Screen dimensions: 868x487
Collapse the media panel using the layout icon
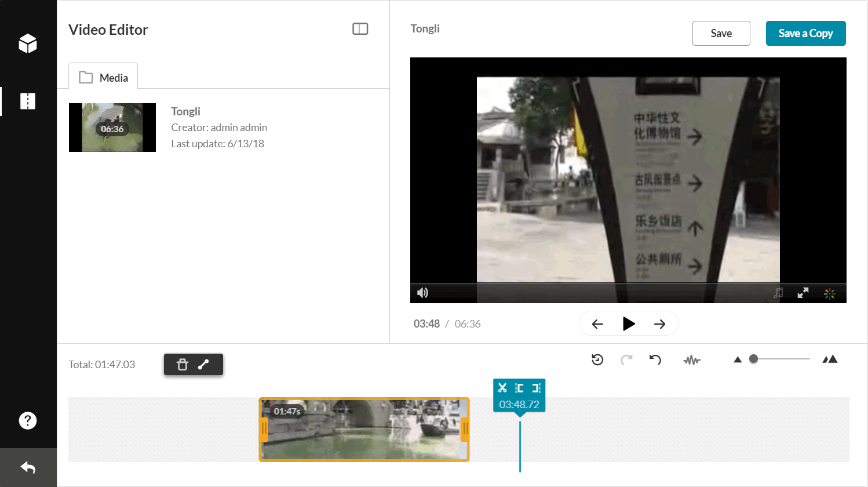[x=360, y=29]
